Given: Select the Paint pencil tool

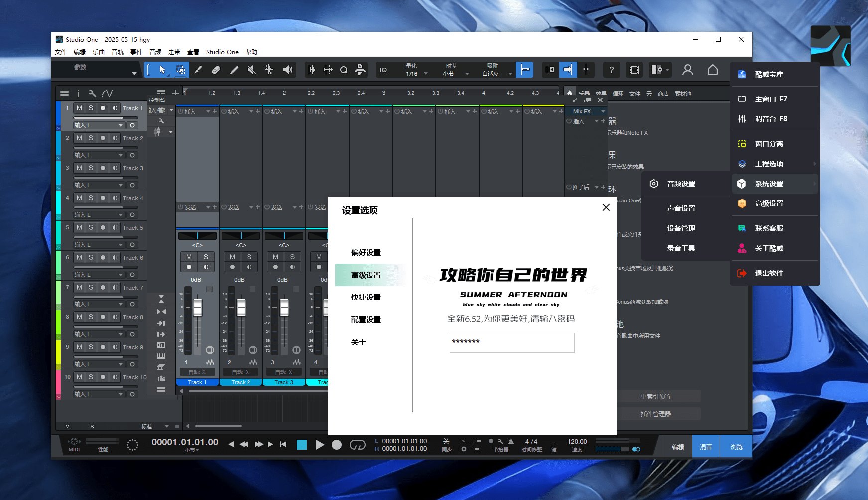Looking at the screenshot, I should click(x=234, y=70).
